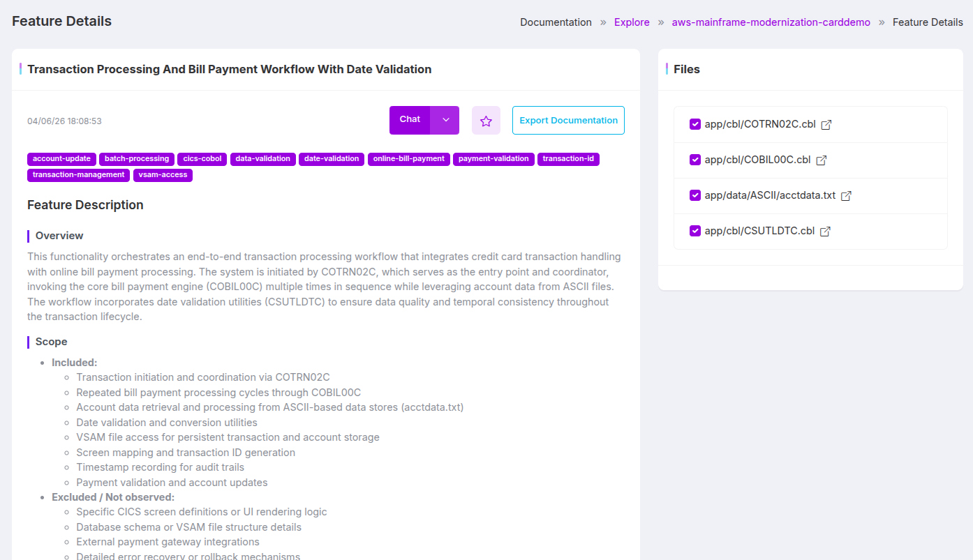Click the vsam-access tag
973x560 pixels.
point(163,175)
